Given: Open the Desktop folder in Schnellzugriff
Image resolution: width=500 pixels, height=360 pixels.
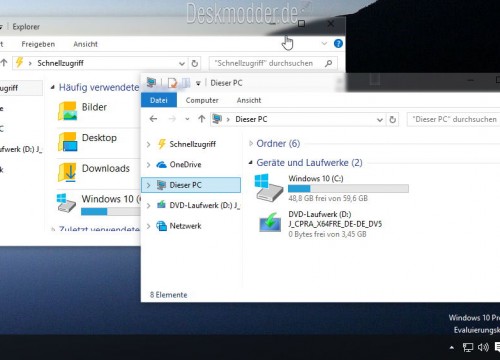Looking at the screenshot, I should pos(87,141).
